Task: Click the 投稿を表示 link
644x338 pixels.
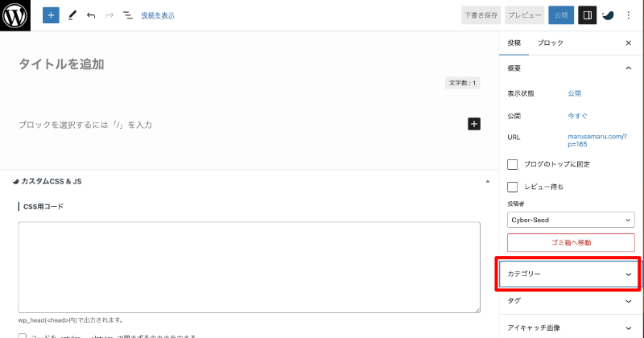Action: (x=158, y=15)
